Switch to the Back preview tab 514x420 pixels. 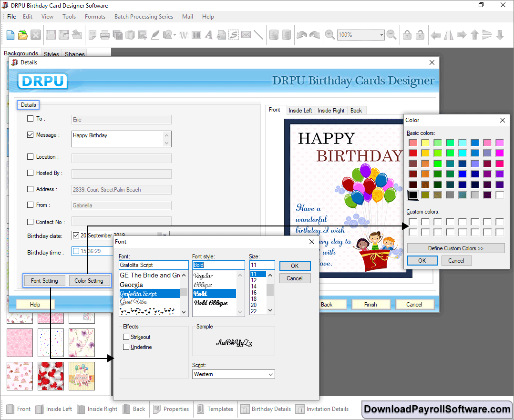point(356,111)
